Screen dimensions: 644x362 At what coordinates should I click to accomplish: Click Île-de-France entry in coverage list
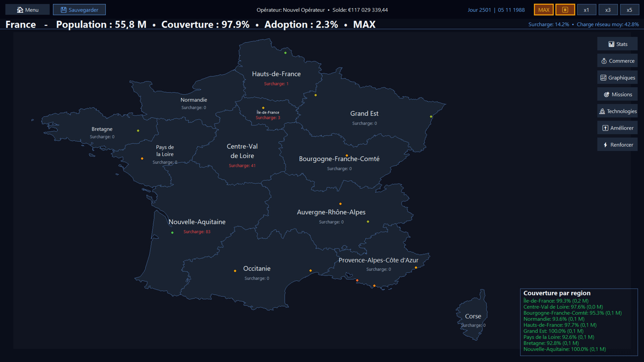point(556,301)
